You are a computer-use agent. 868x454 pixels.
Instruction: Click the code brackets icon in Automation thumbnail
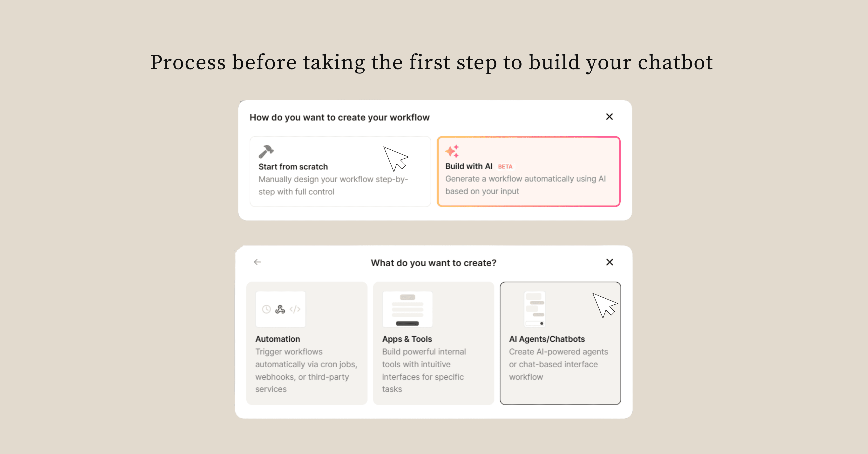pos(295,309)
